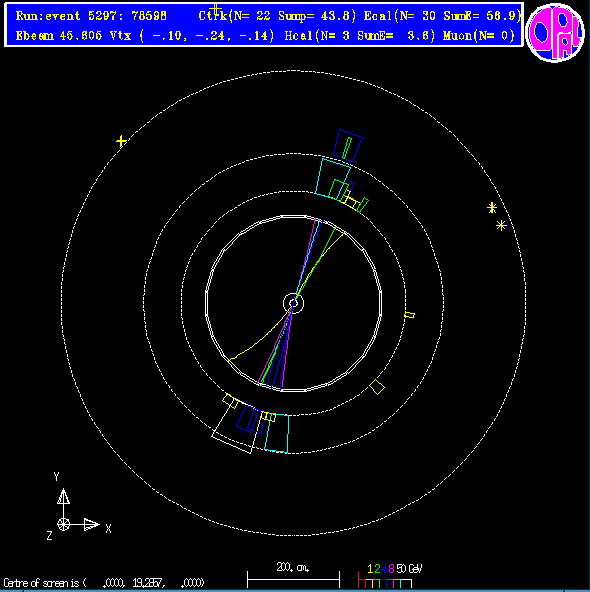Select the small yellow cluster at right side
The width and height of the screenshot is (590, 592).
coord(410,315)
